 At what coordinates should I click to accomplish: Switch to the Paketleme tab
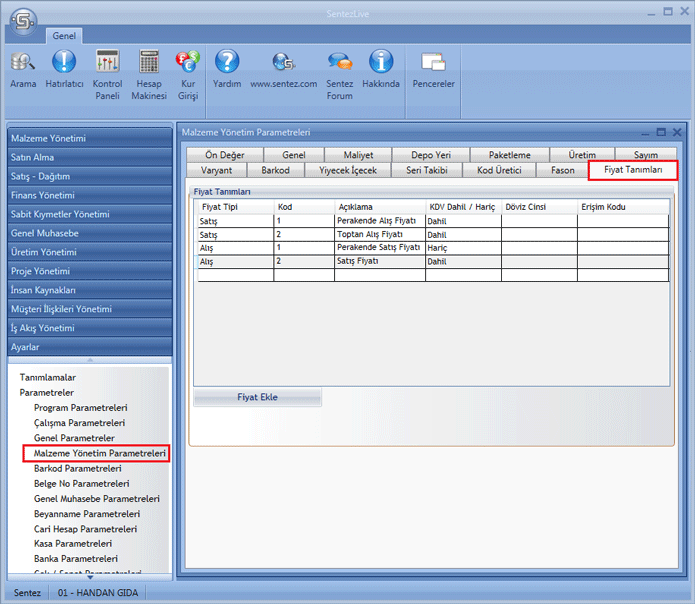(x=510, y=155)
